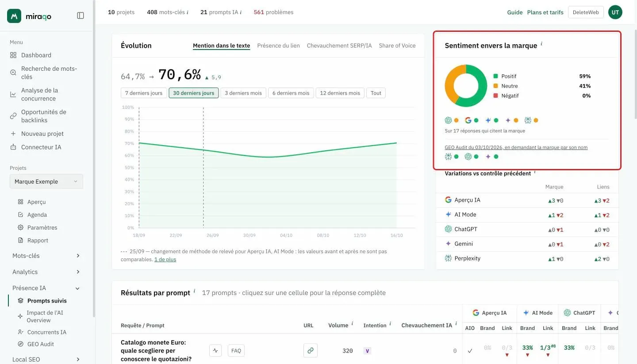Click the Paramètres gear icon

pos(20,227)
